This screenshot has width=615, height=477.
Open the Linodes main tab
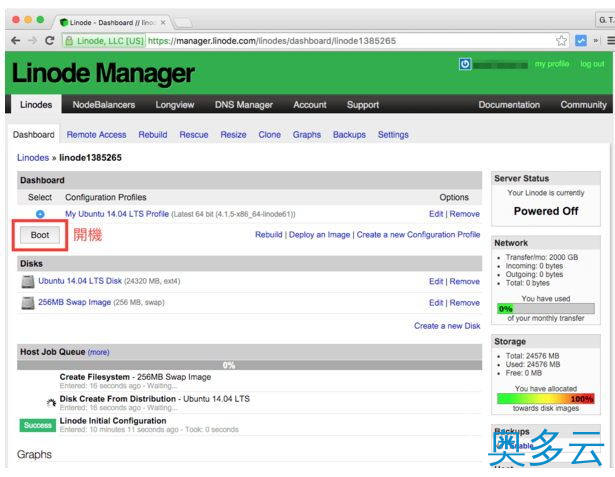click(x=36, y=105)
